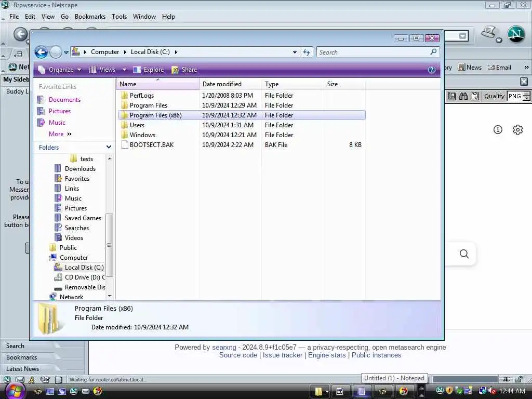The height and width of the screenshot is (399, 532).
Task: Click the Netscape Back button behind Explorer
Action: [20, 34]
